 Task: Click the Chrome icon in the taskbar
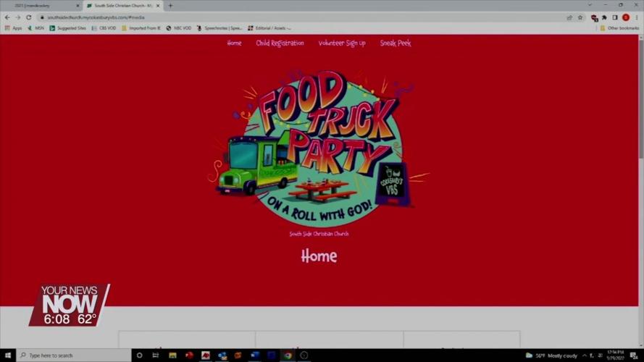point(288,355)
